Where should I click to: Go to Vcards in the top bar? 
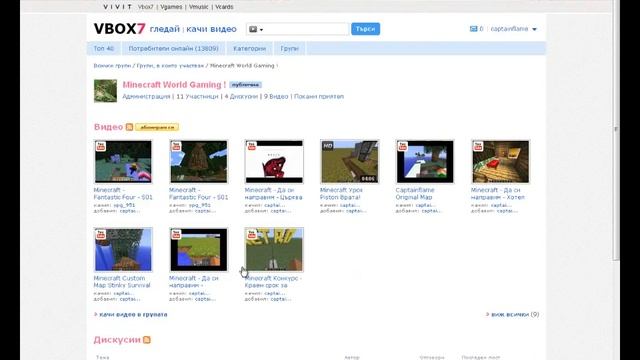pyautogui.click(x=224, y=7)
